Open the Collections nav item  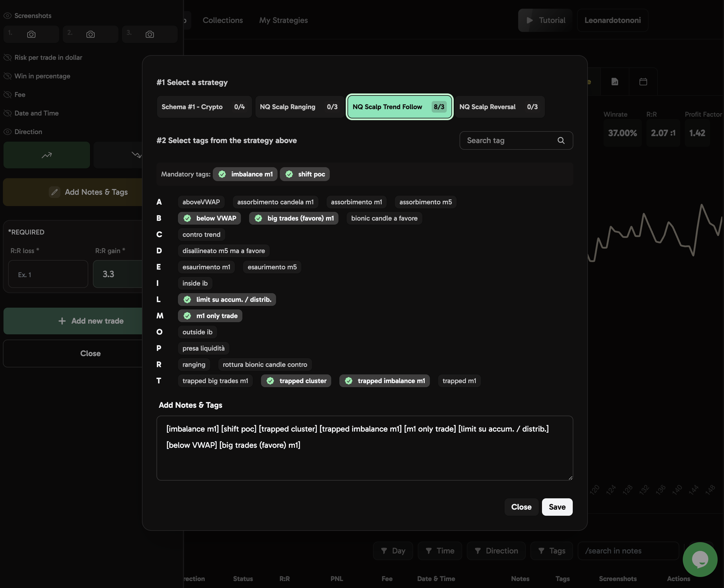223,20
